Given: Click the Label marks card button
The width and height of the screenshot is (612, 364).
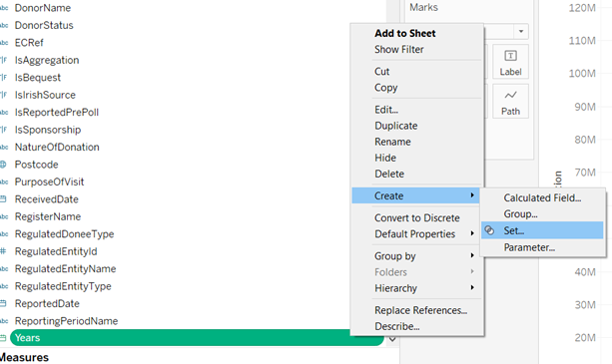Looking at the screenshot, I should point(510,62).
